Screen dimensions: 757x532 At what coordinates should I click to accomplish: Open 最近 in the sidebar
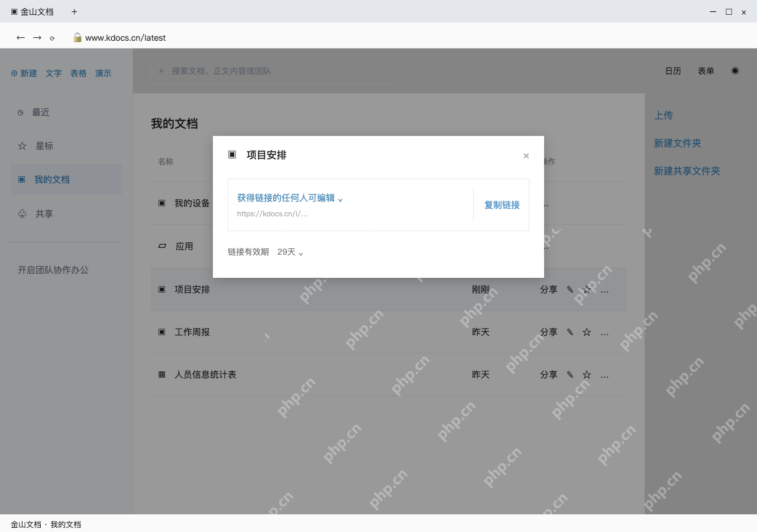point(66,112)
